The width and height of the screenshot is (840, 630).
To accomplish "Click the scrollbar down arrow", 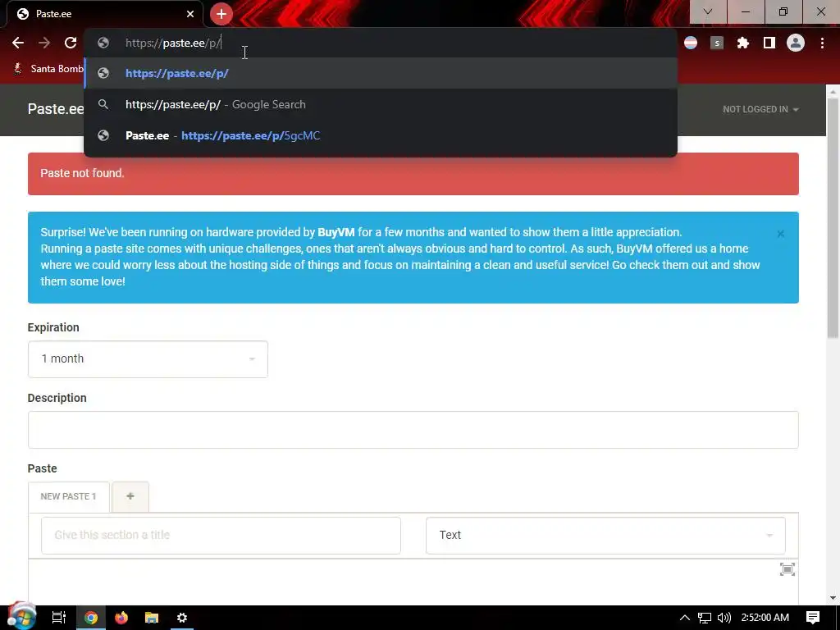I will (833, 598).
